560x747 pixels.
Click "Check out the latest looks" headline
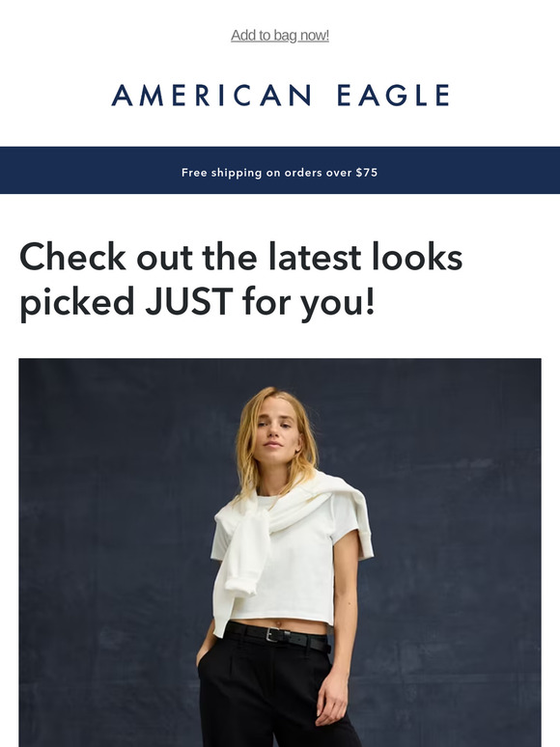(x=240, y=258)
